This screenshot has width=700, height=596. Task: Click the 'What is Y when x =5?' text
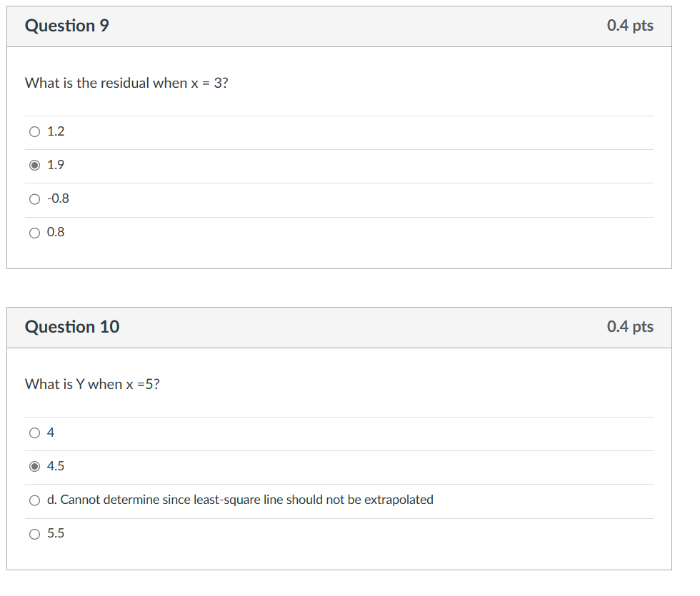coord(92,384)
